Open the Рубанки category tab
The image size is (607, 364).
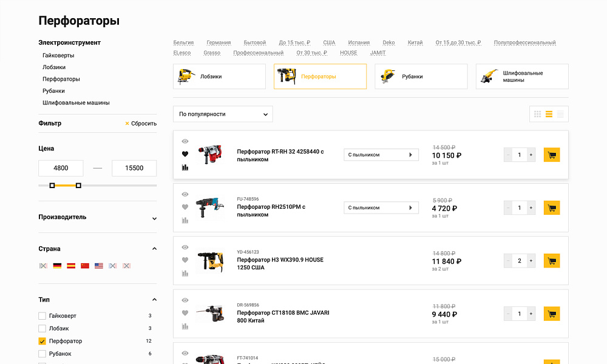pyautogui.click(x=421, y=76)
